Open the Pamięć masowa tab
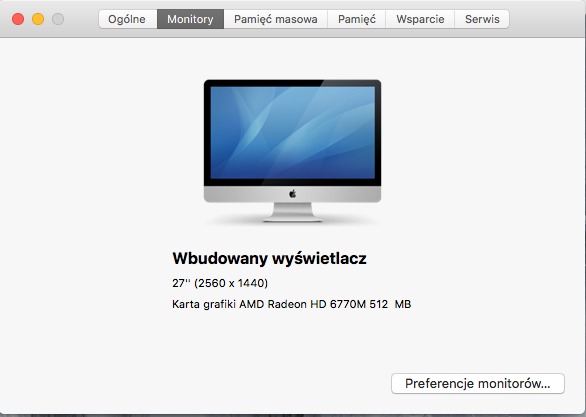 [275, 19]
